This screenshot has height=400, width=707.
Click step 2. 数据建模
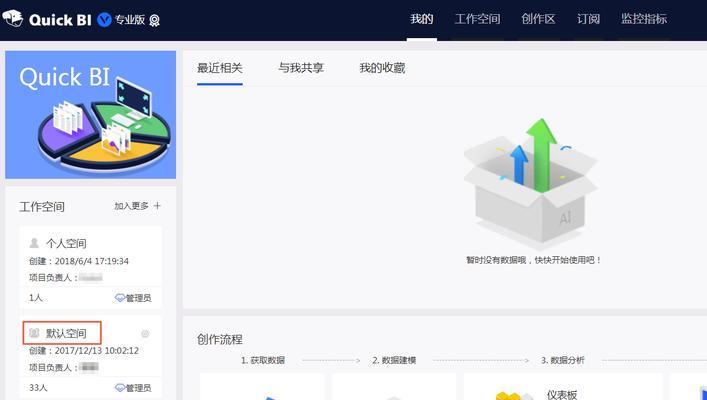click(x=394, y=360)
